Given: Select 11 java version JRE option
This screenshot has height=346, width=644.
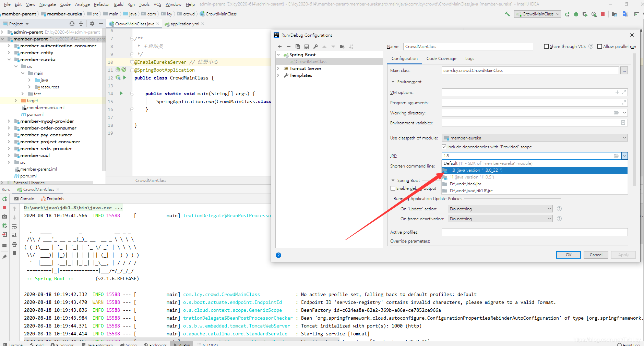Looking at the screenshot, I should pyautogui.click(x=535, y=177).
